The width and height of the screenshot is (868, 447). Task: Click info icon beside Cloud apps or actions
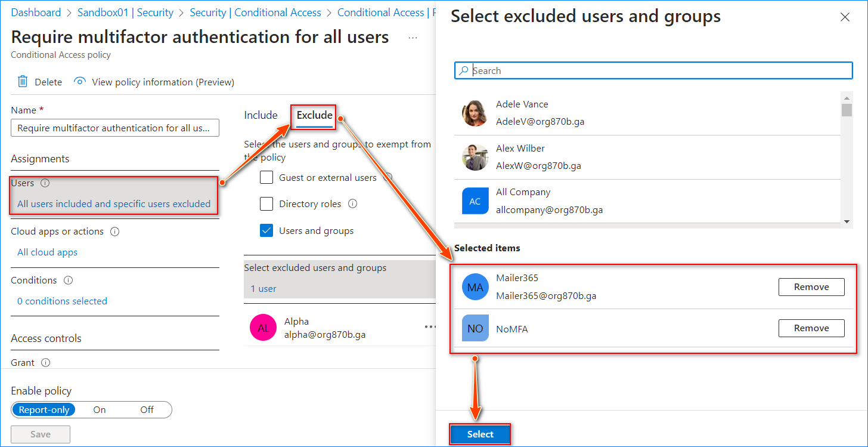115,232
